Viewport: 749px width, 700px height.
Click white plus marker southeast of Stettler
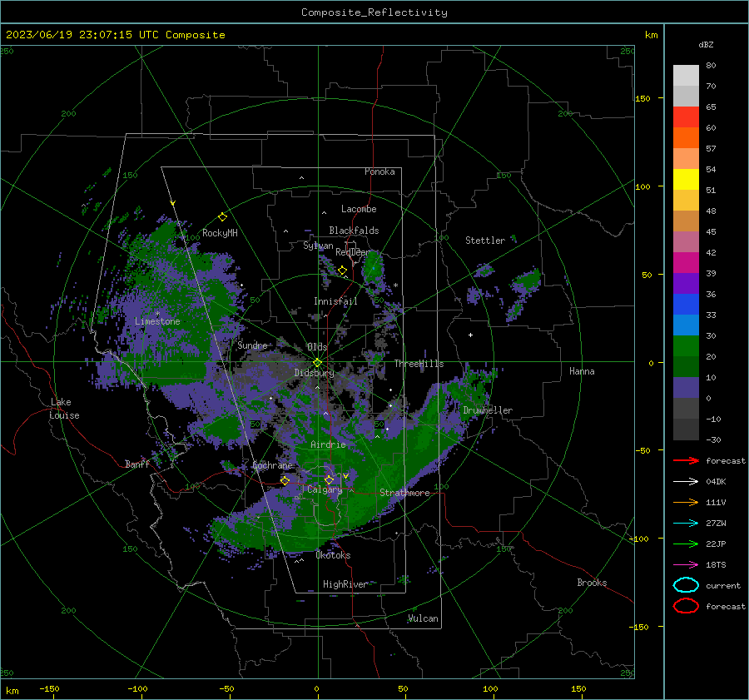[470, 335]
